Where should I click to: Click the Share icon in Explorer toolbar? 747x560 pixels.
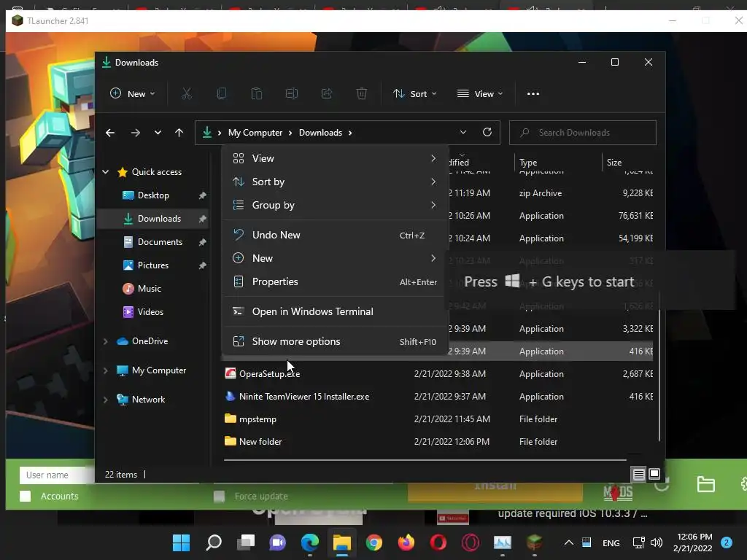tap(327, 94)
